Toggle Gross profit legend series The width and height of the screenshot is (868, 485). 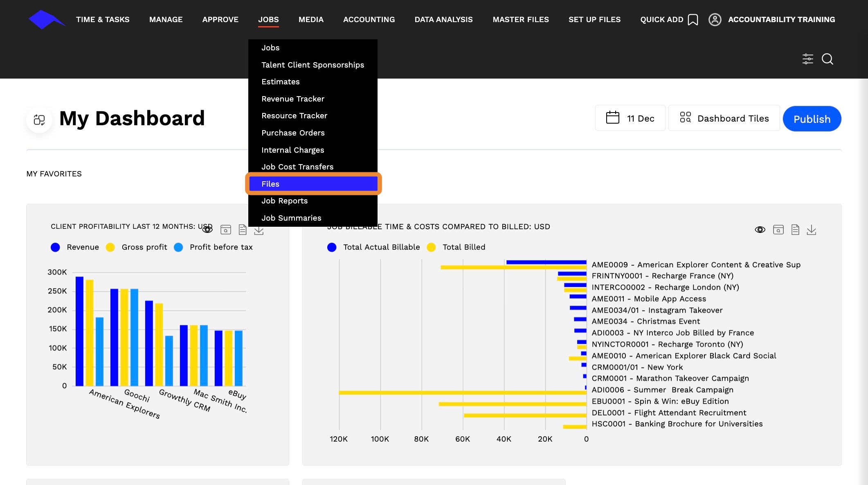(x=137, y=247)
